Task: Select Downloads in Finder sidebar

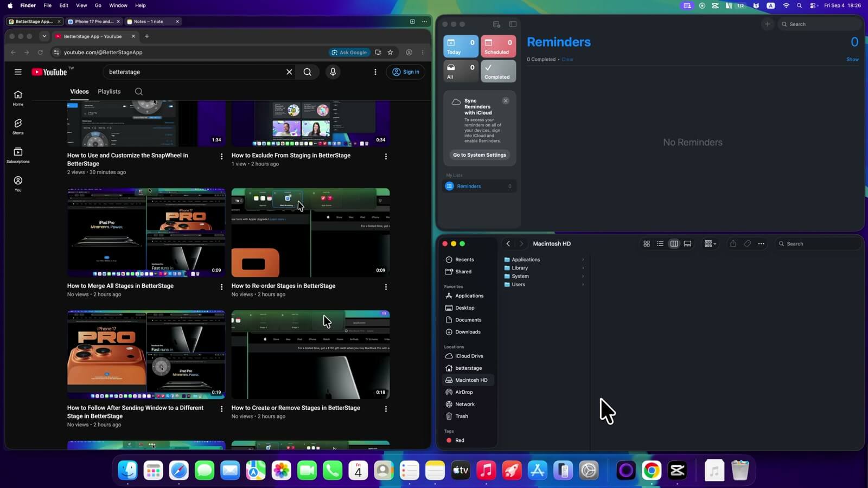Action: click(x=468, y=332)
